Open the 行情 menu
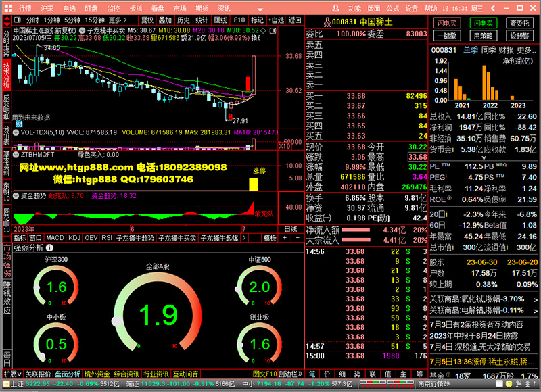Image resolution: width=541 pixels, height=392 pixels. click(x=25, y=8)
